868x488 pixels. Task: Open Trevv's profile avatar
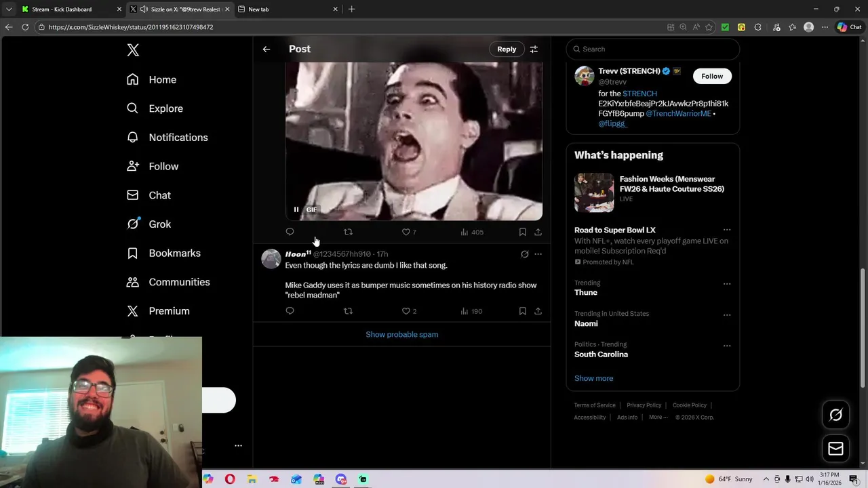(x=585, y=76)
